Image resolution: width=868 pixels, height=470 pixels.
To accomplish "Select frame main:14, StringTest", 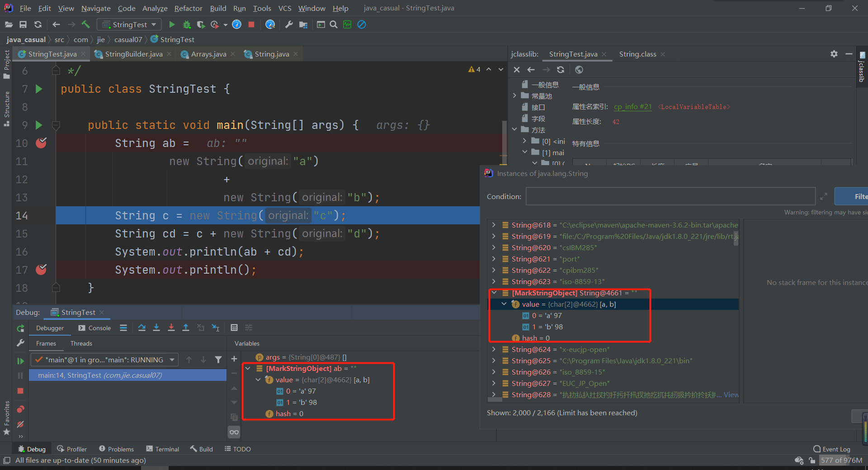I will coord(127,375).
